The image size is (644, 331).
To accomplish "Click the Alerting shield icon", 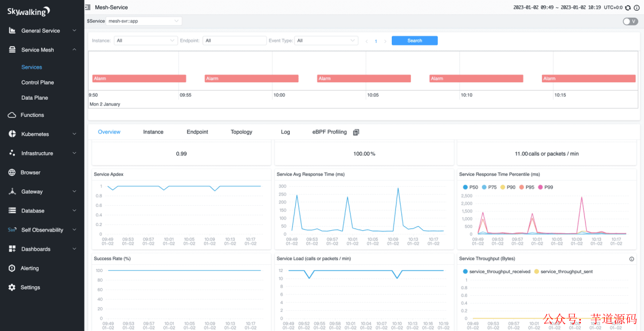I will 12,268.
